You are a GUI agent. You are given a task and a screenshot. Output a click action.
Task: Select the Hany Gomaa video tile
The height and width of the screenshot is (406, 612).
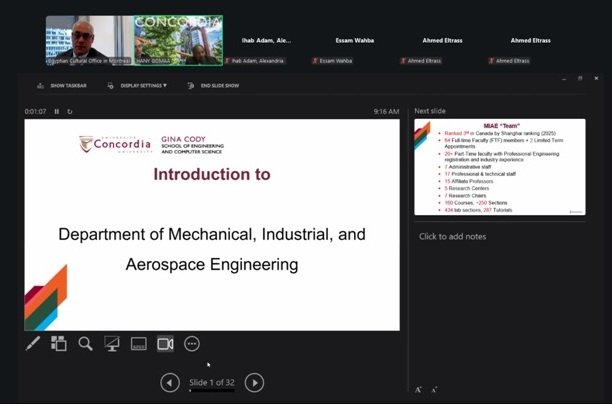pyautogui.click(x=178, y=41)
